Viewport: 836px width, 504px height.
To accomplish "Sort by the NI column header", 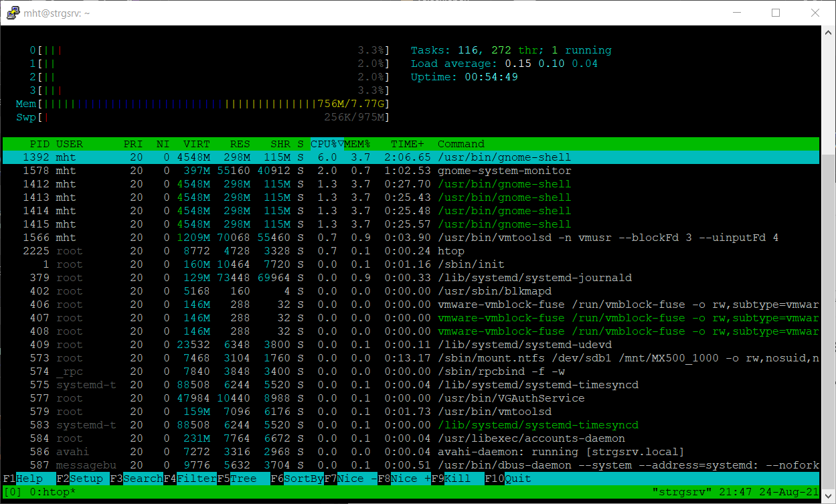I will 163,144.
